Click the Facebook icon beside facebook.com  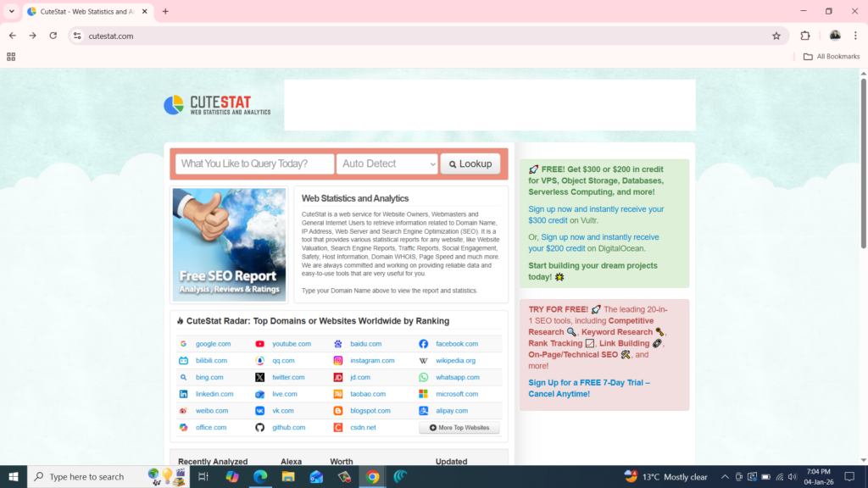[423, 343]
